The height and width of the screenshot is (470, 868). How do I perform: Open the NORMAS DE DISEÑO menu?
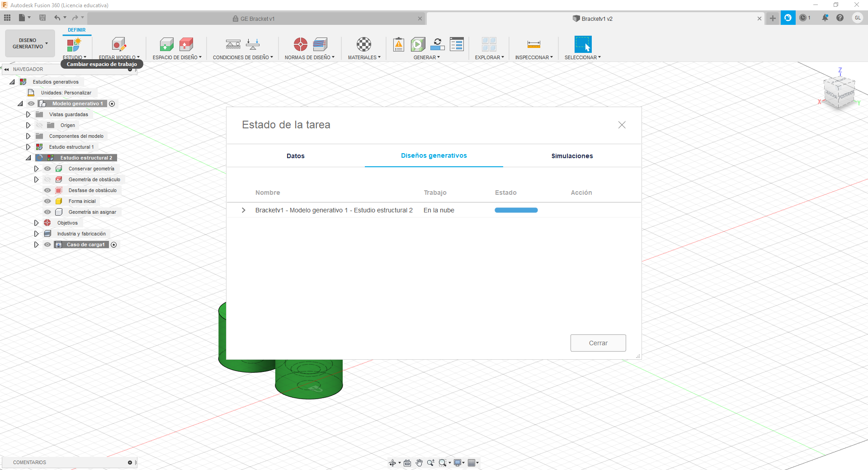click(x=309, y=57)
